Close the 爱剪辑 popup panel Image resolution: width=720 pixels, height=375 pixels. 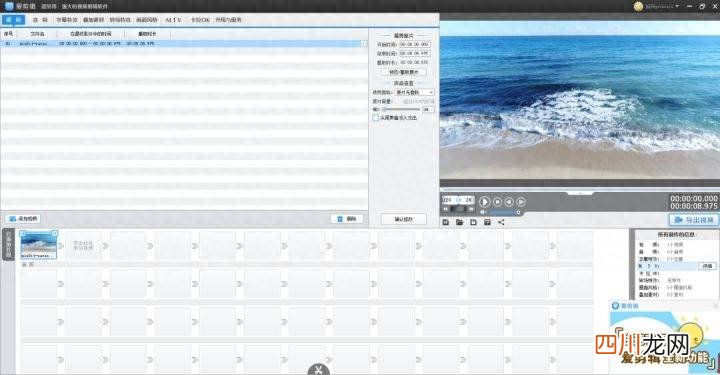tap(715, 306)
